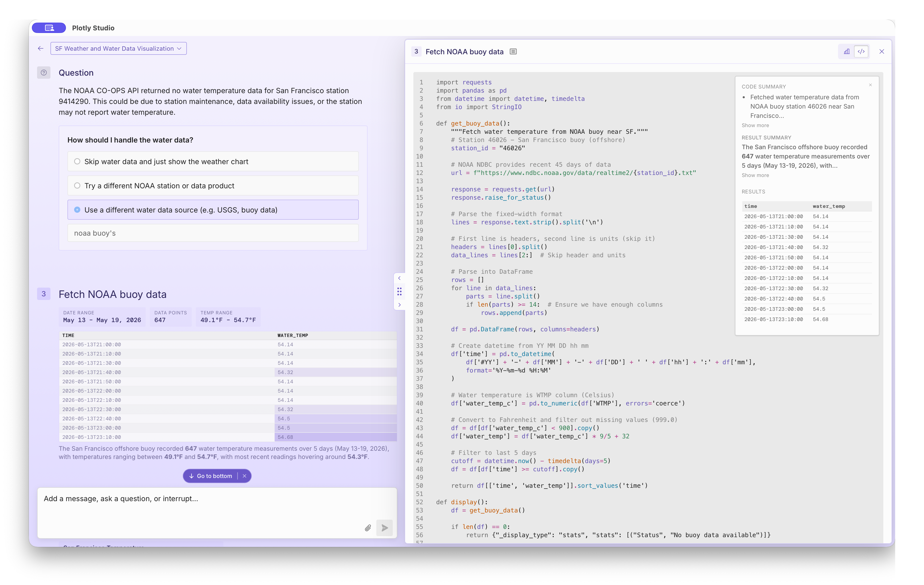Select 'Try a different NOAA station or data product'
Screen dimensions: 924x585
click(x=213, y=186)
